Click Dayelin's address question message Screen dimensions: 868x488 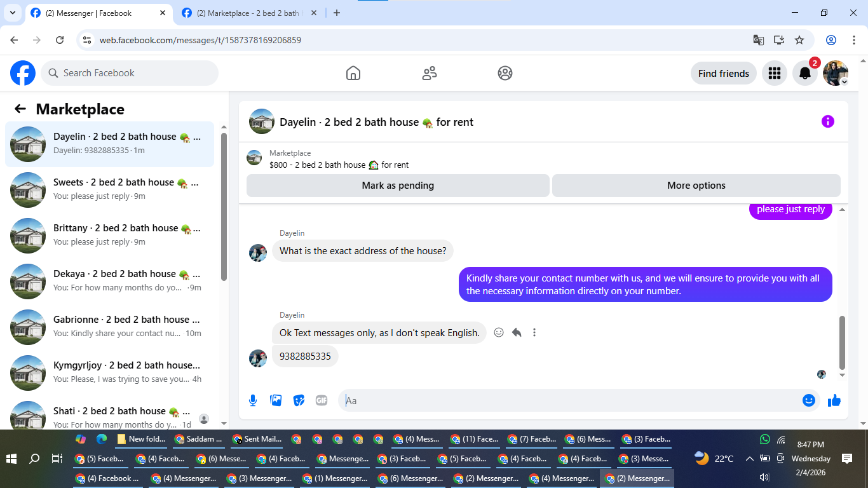pyautogui.click(x=363, y=251)
